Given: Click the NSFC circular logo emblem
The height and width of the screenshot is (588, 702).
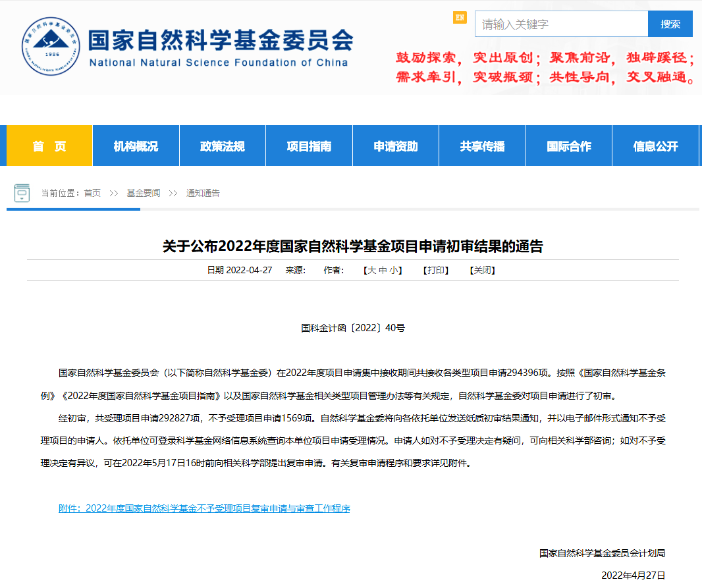Looking at the screenshot, I should tap(51, 46).
